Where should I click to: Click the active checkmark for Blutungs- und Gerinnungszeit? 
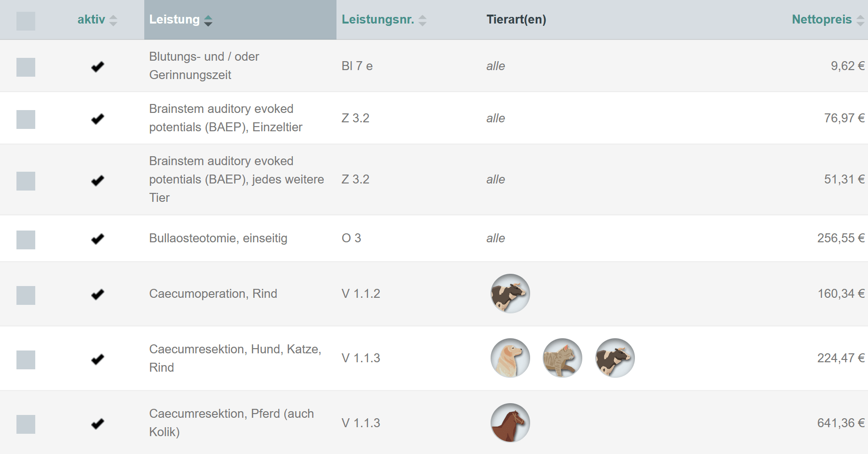click(x=98, y=67)
